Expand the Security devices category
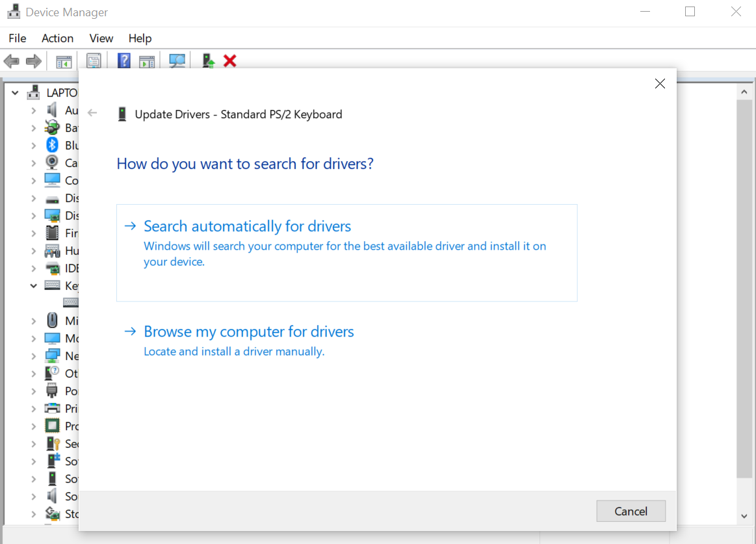This screenshot has width=756, height=544. [x=33, y=444]
